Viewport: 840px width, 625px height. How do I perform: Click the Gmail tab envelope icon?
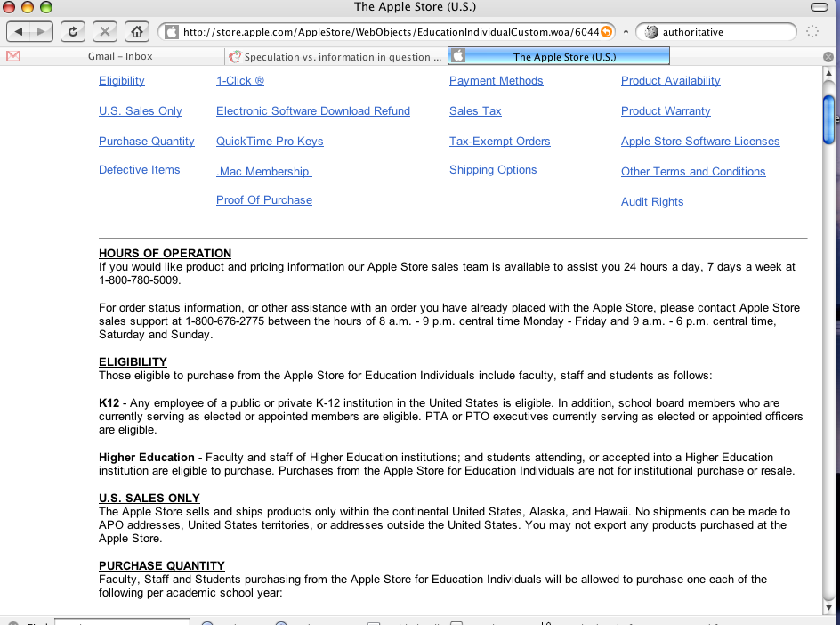click(13, 56)
